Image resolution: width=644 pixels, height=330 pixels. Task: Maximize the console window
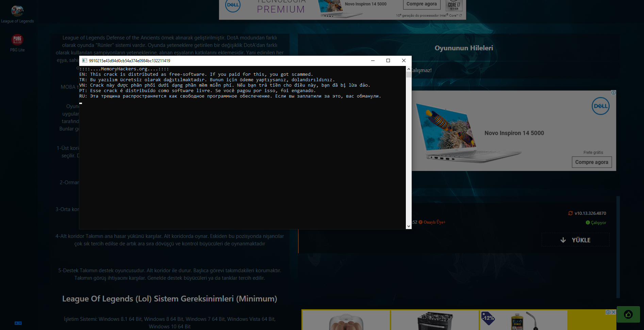tap(388, 60)
